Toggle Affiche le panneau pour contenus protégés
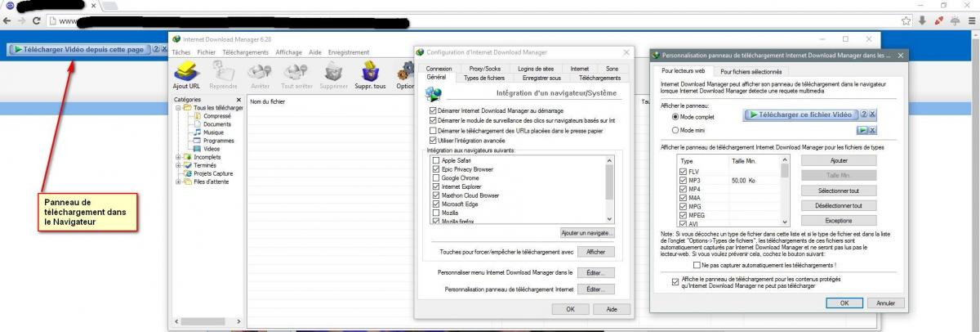Image resolution: width=980 pixels, height=332 pixels. coord(675,281)
